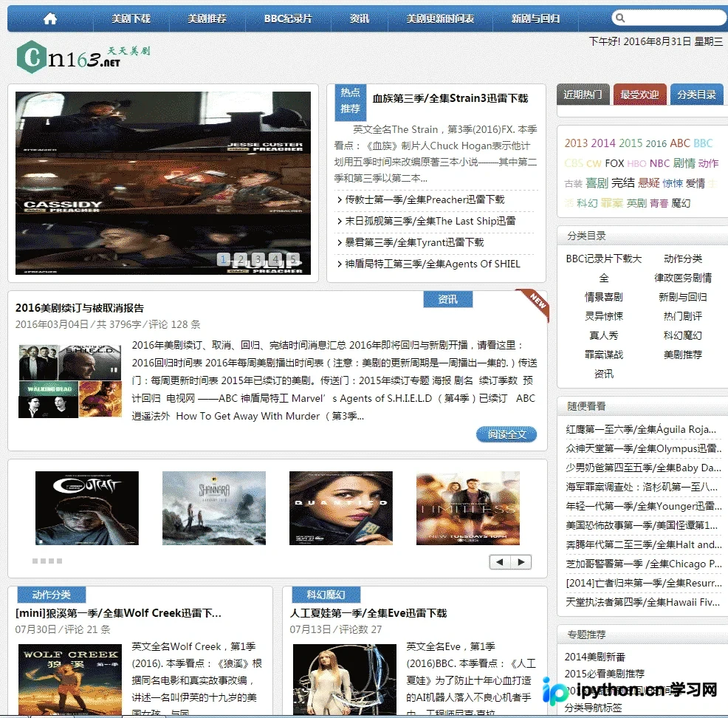Click the 科幻魔幻 section header label

(326, 595)
